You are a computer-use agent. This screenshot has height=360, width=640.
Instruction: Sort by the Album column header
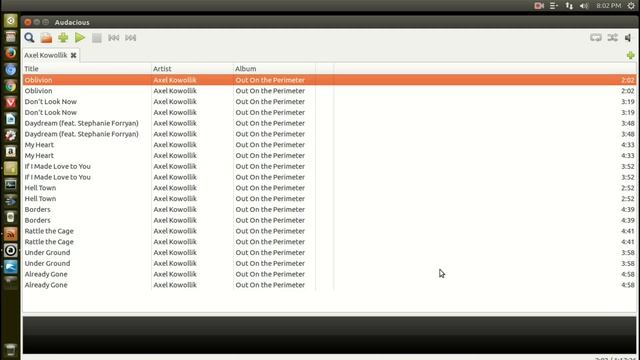coord(274,69)
